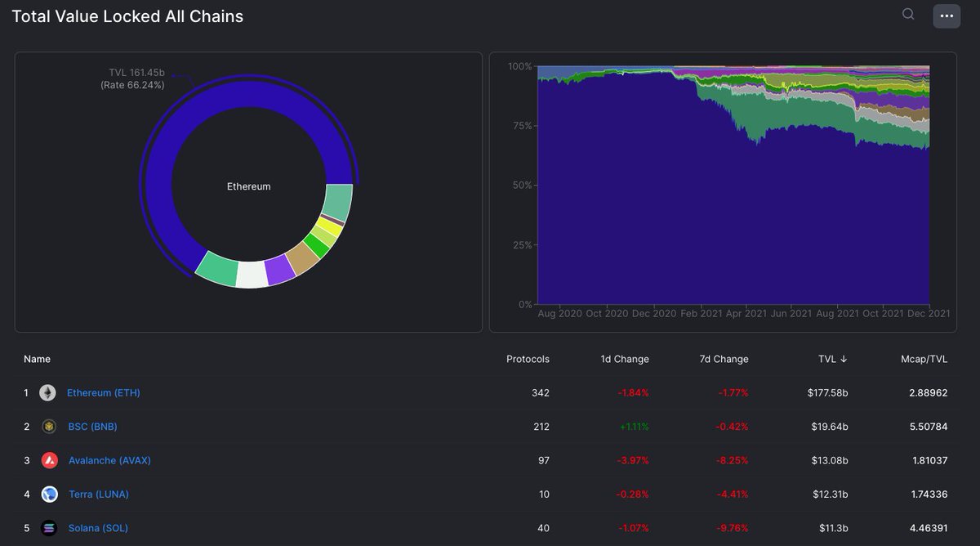
Task: Click the TVL 161.45b tooltip label
Action: [x=136, y=73]
